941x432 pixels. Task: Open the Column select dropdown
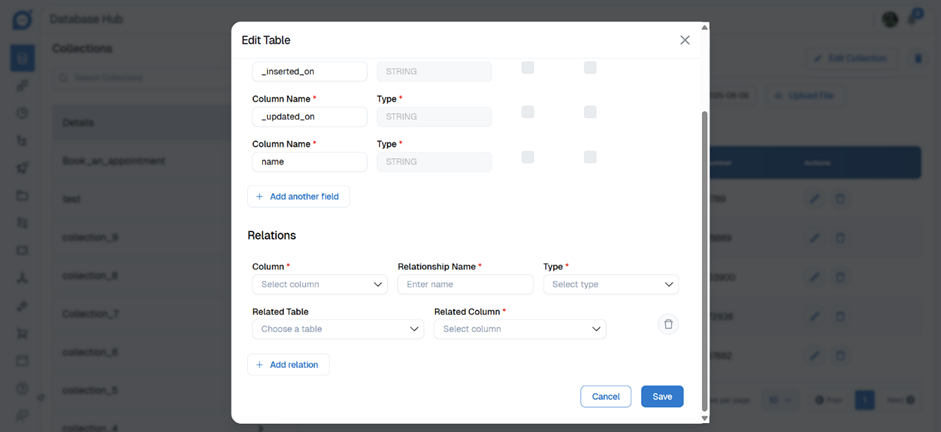(x=319, y=285)
